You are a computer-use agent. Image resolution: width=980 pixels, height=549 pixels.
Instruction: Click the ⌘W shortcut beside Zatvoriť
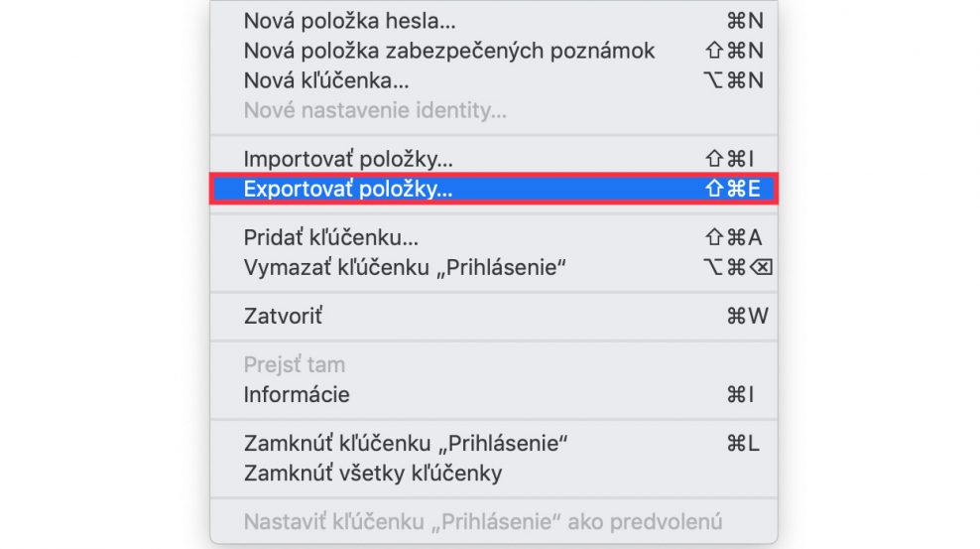point(748,317)
